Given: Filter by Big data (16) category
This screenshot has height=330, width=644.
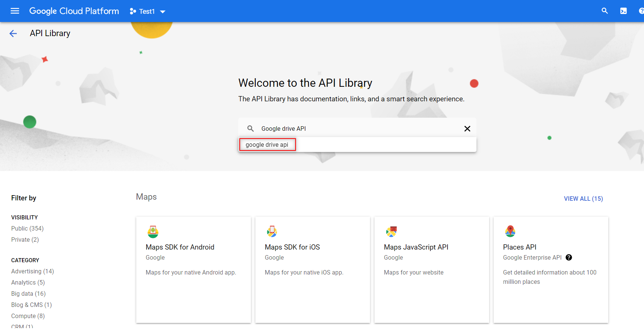Looking at the screenshot, I should click(x=28, y=293).
